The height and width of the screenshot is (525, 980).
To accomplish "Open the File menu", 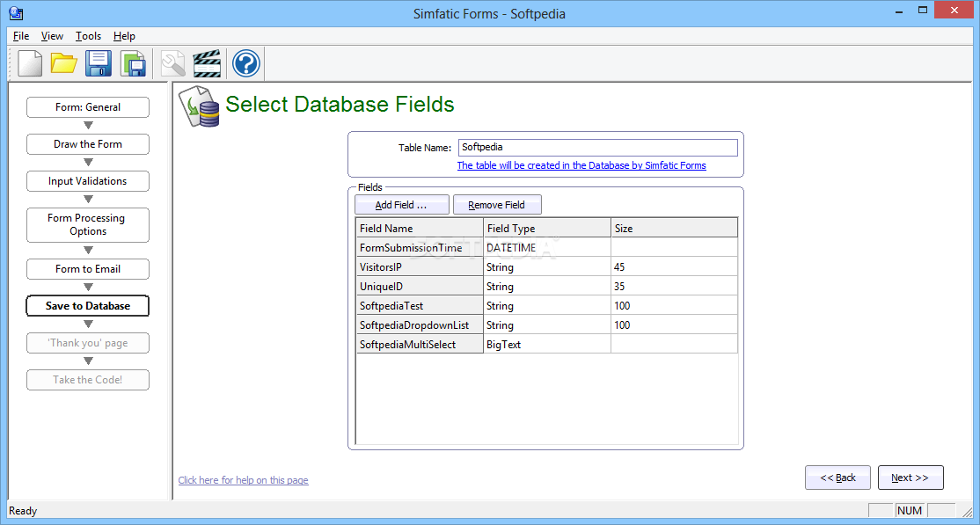I will (x=21, y=36).
